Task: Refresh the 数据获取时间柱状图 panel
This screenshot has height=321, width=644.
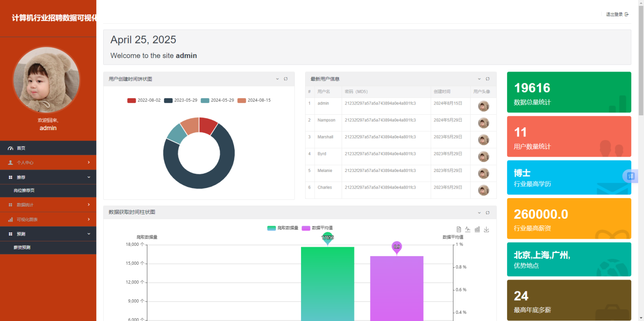Action: pyautogui.click(x=488, y=212)
